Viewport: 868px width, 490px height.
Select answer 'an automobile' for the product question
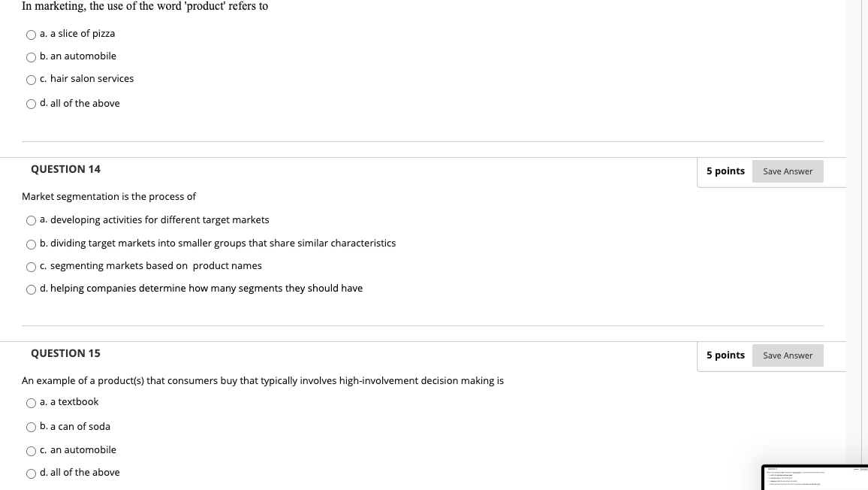point(31,57)
